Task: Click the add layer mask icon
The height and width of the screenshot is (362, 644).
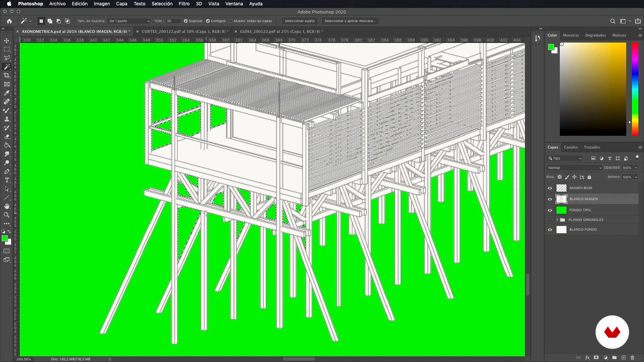Action: tap(596, 358)
